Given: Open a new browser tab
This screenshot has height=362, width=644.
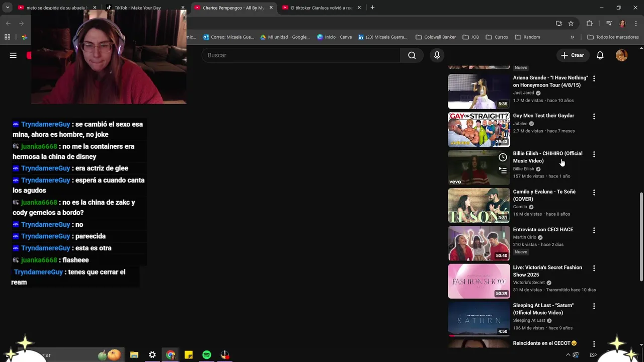Looking at the screenshot, I should (372, 8).
